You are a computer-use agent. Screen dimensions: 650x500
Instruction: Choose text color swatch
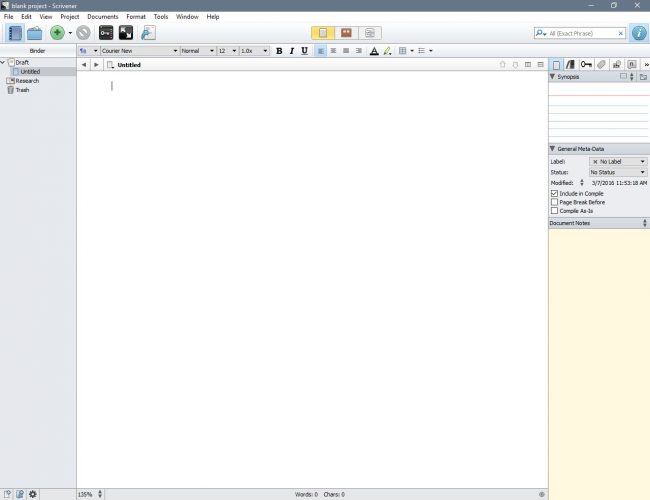tap(374, 51)
